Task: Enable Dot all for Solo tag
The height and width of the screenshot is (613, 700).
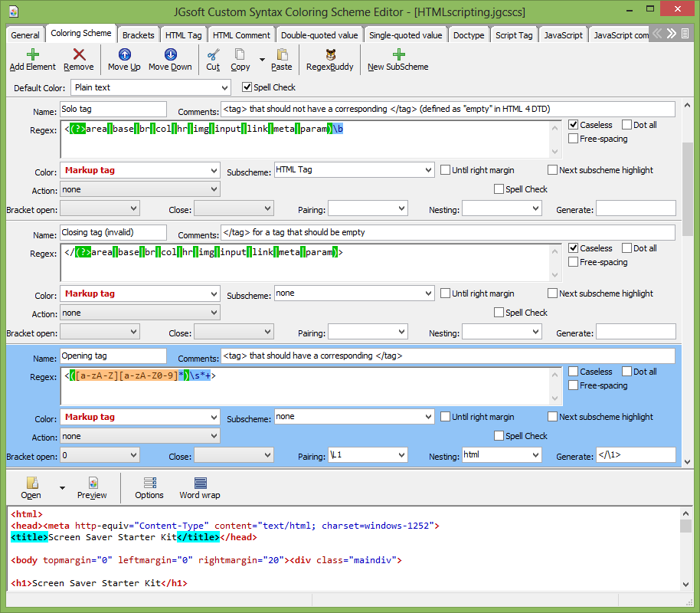Action: (626, 125)
